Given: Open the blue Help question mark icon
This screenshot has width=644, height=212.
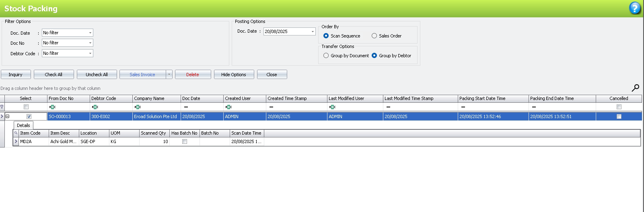Looking at the screenshot, I should click(635, 8).
